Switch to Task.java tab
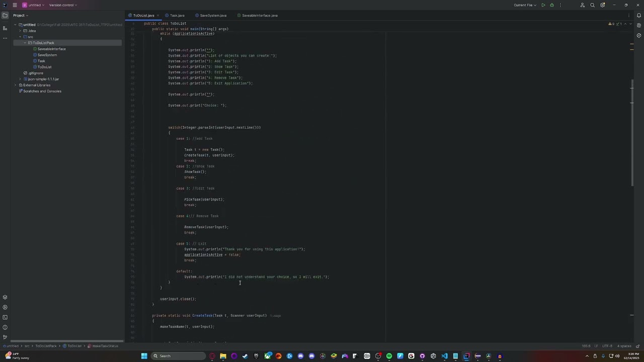Screen dimensions: 644x362 (175, 15)
